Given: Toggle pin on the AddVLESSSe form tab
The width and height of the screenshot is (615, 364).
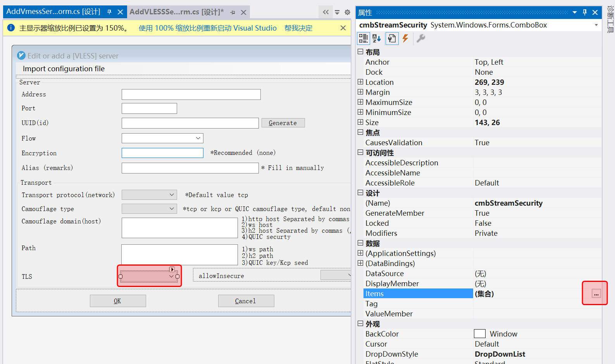Looking at the screenshot, I should [x=233, y=12].
